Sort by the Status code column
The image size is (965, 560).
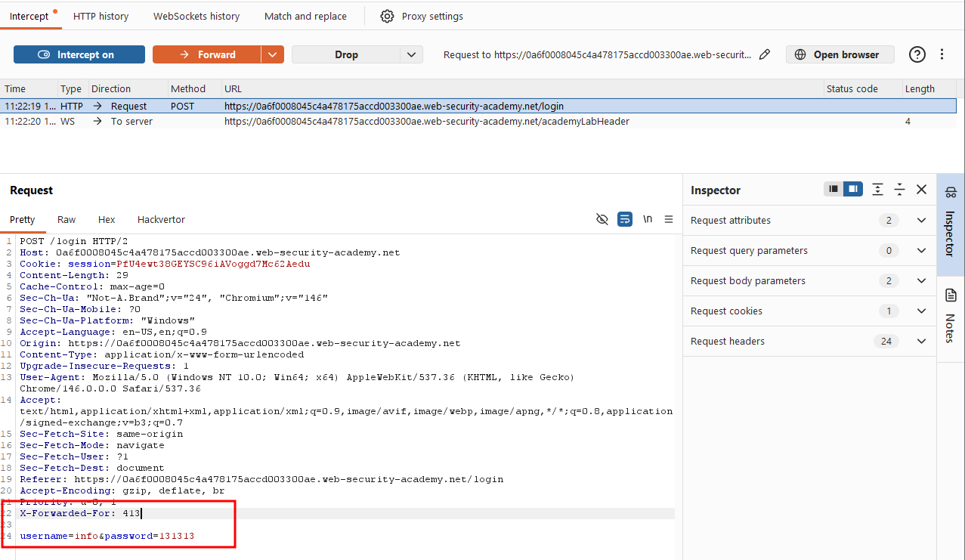tap(862, 88)
